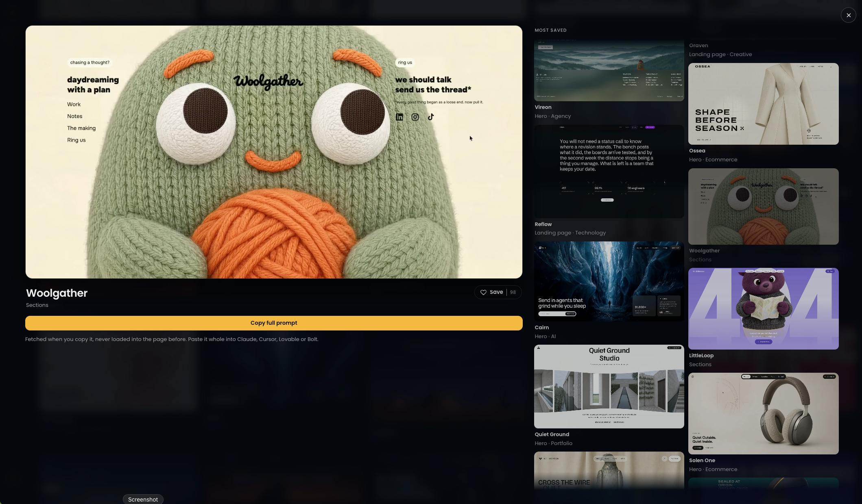The height and width of the screenshot is (504, 862).
Task: Click the TikTok icon in the Woolgather preview
Action: point(431,117)
